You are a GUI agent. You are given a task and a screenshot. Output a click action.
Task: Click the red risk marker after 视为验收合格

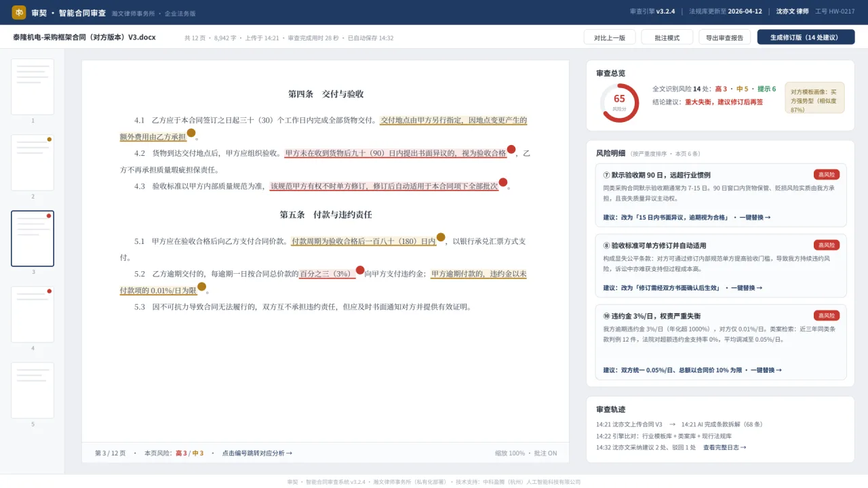pos(511,149)
